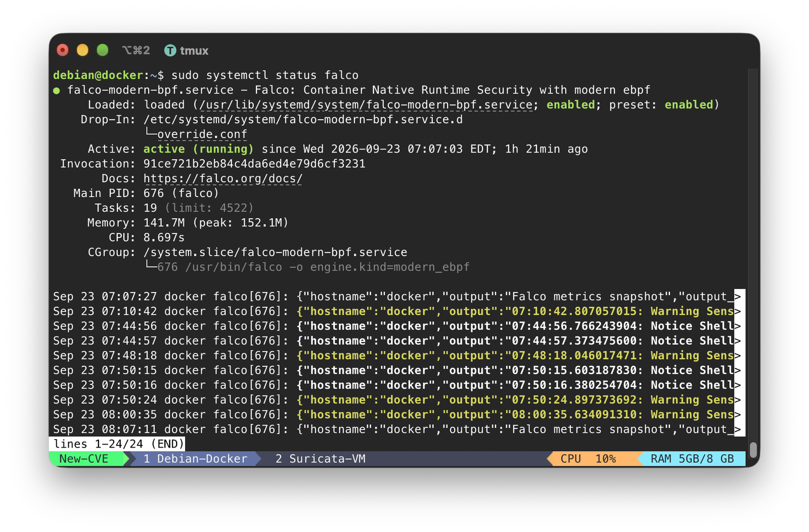809x532 pixels.
Task: Click the Invocation ID '91ce721b2eb84c4da6ed4e79d6cf3231'
Action: click(x=254, y=164)
